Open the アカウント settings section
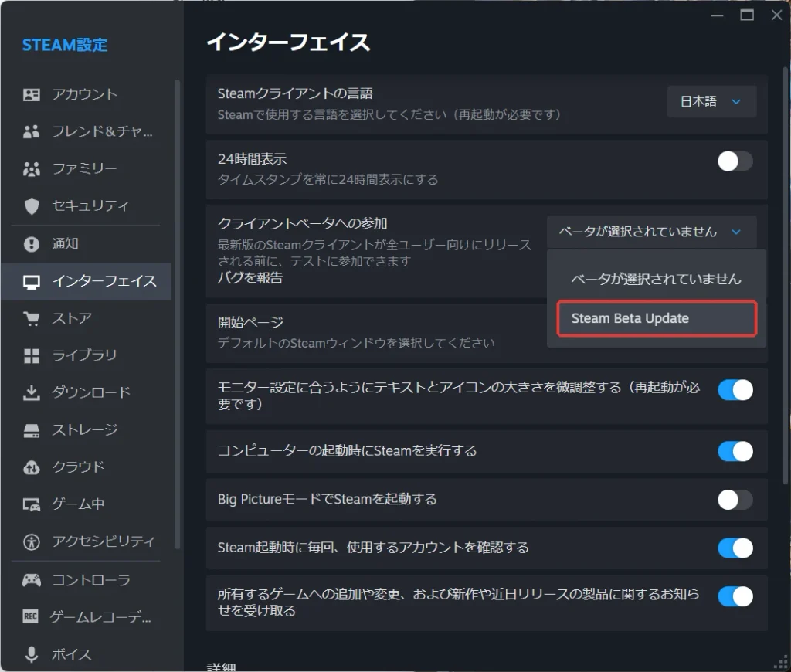Image resolution: width=791 pixels, height=672 pixels. 87,94
